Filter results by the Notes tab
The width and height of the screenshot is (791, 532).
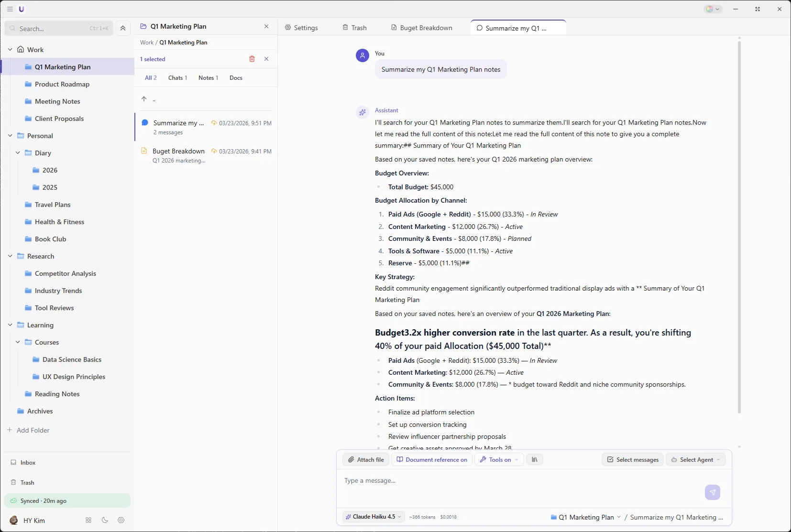[x=208, y=77]
